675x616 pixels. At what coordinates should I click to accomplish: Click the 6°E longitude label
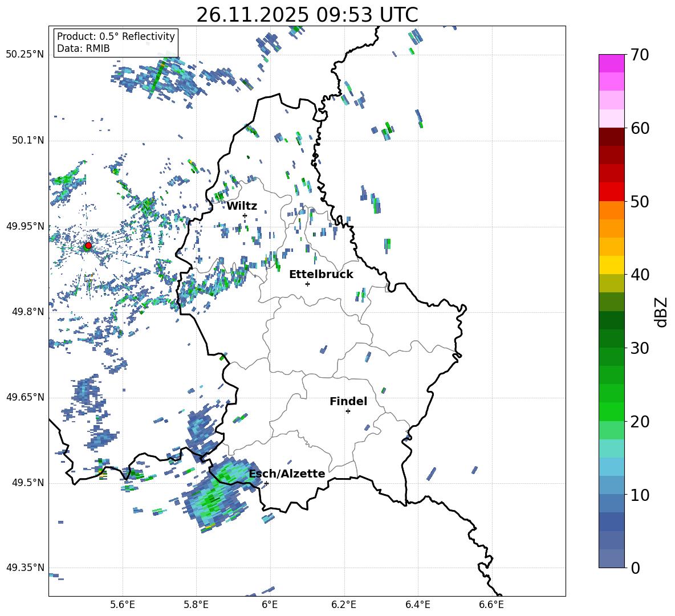click(x=270, y=605)
